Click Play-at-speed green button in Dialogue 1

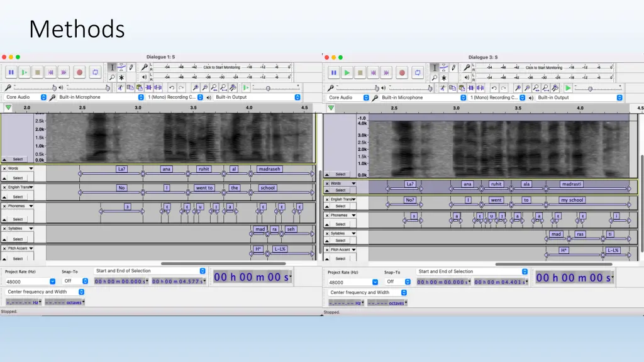246,87
